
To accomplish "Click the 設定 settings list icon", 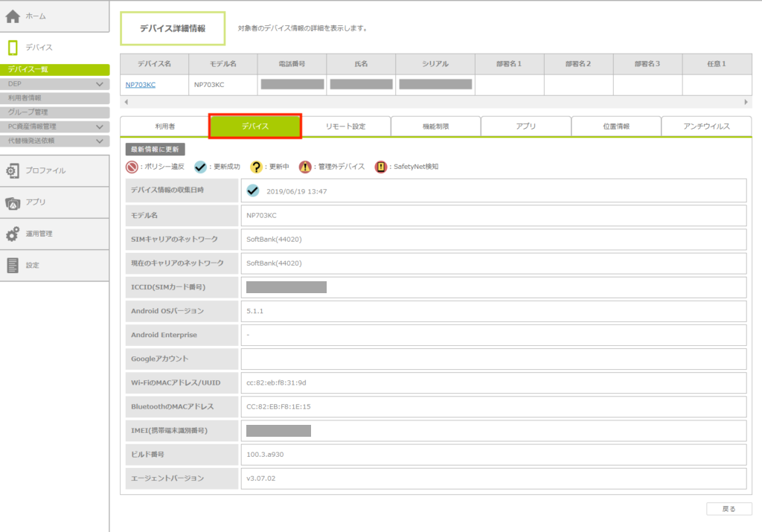I will coord(13,265).
